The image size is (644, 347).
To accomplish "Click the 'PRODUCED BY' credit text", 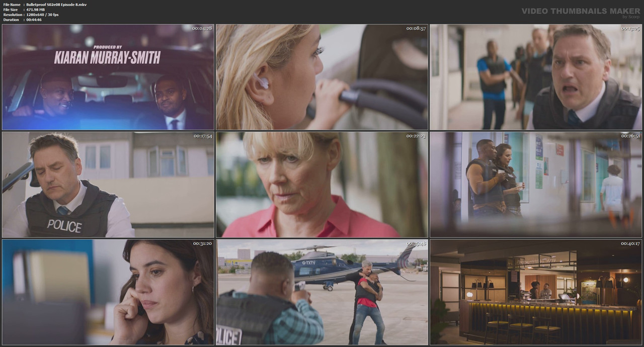I will pos(108,47).
